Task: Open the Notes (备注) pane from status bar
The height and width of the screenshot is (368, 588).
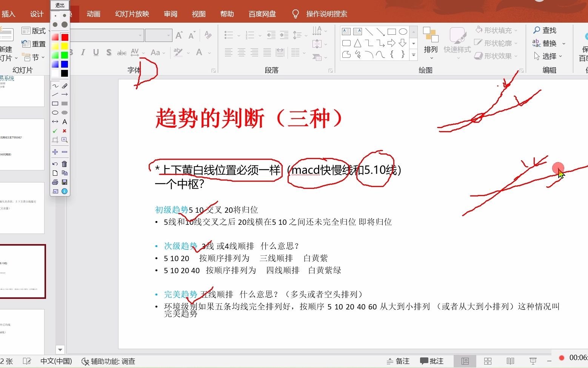Action: coord(398,361)
